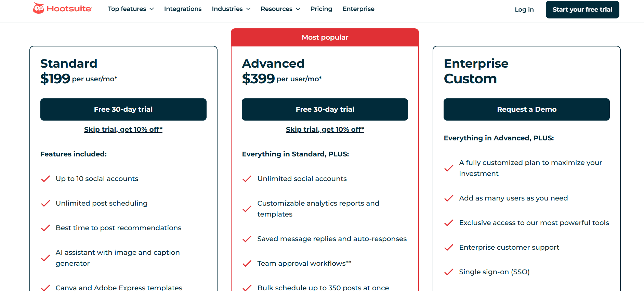Click checkmark beside Saved message replies
Image resolution: width=644 pixels, height=291 pixels.
click(247, 239)
